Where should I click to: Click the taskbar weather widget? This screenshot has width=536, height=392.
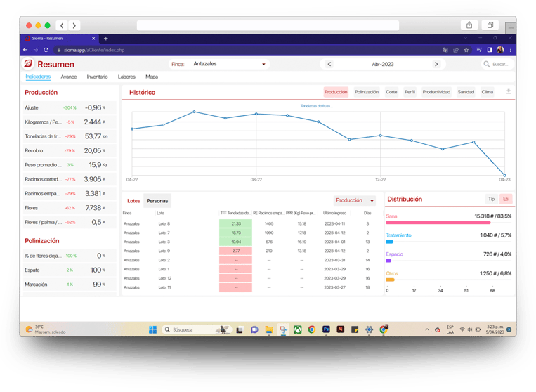(46, 329)
